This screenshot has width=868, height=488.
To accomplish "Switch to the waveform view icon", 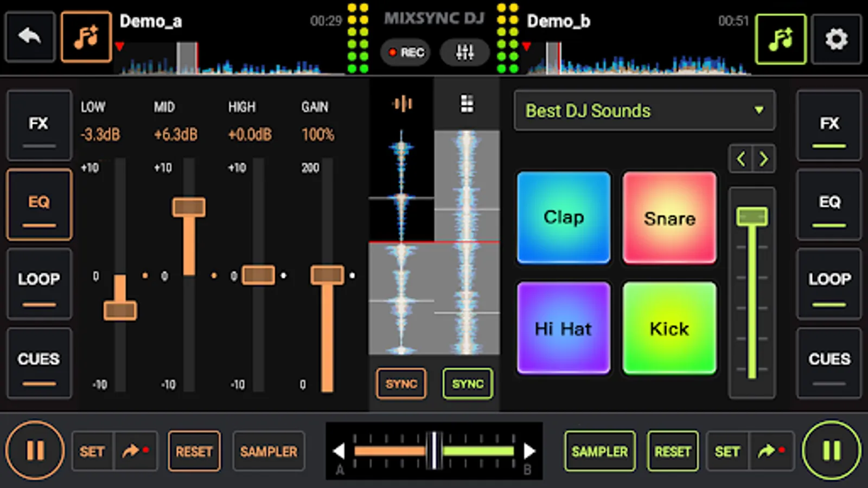I will [402, 104].
